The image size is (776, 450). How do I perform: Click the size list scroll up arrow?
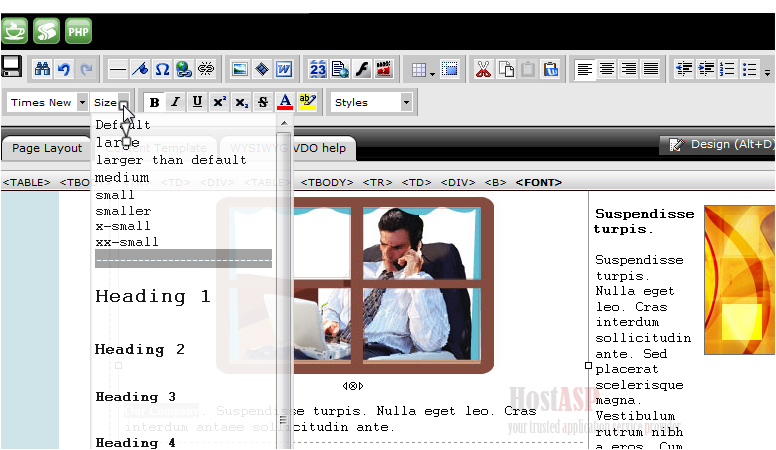click(x=284, y=123)
